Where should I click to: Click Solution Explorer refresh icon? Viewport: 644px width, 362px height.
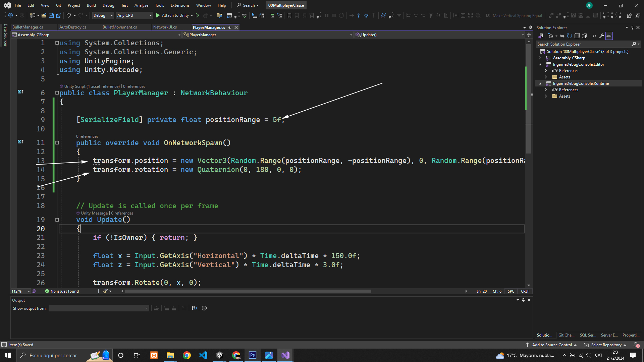(x=569, y=36)
